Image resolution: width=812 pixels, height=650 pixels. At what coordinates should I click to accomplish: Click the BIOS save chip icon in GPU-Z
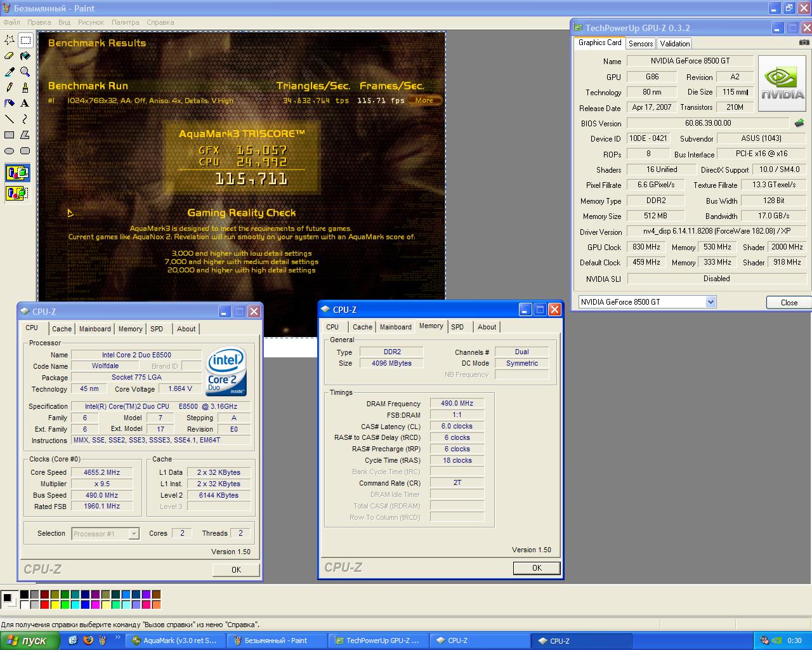pos(799,123)
